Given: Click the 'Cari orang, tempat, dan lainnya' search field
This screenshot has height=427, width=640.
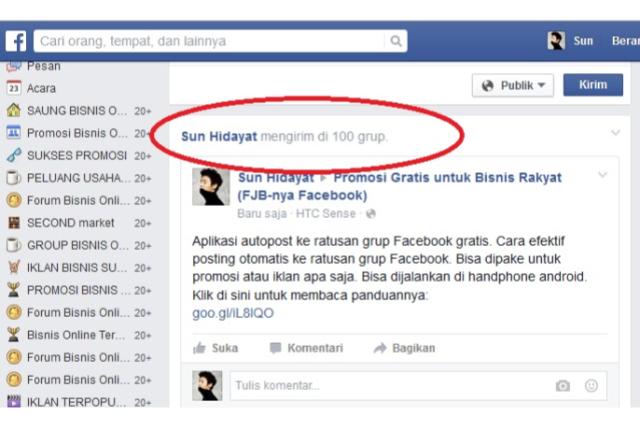Looking at the screenshot, I should 210,41.
